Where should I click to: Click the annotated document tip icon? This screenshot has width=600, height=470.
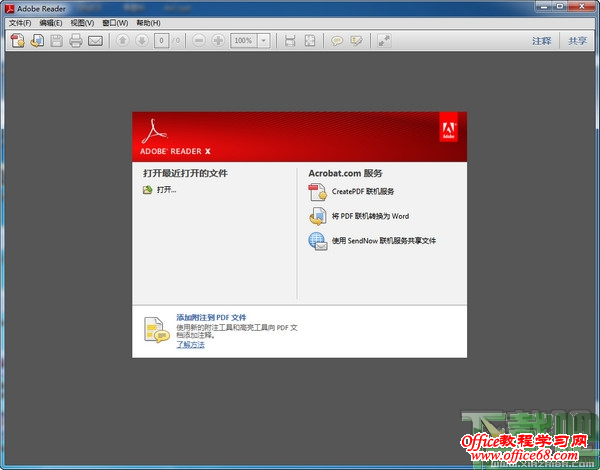[x=156, y=329]
